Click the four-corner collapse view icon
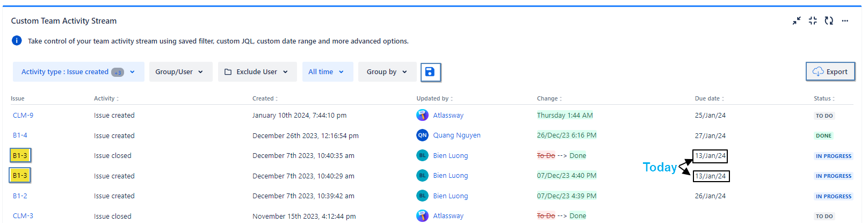868x223 pixels. click(813, 21)
